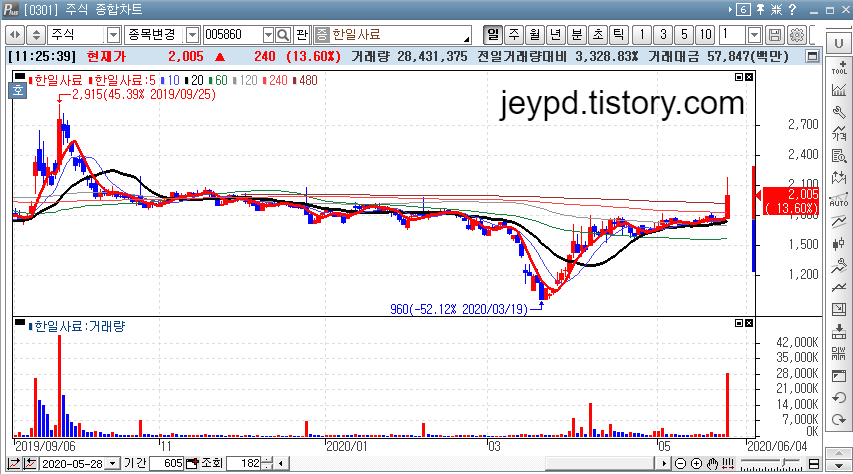The height and width of the screenshot is (474, 853).
Task: Click the undo arrow in right sidebar
Action: coord(839,398)
